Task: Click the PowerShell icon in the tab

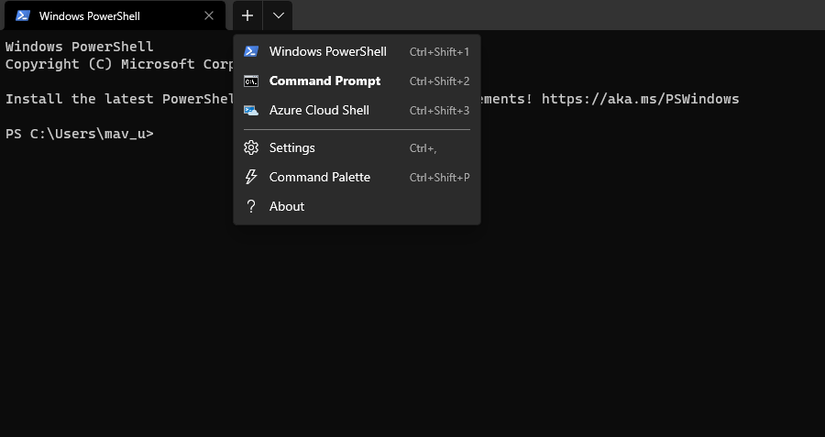Action: pyautogui.click(x=22, y=16)
